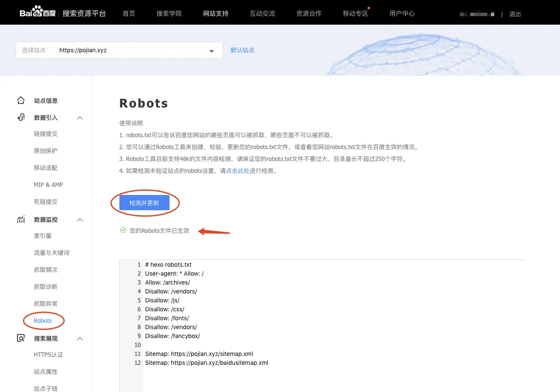This screenshot has width=560, height=392.
Task: Click the 'Disallow: /fonts/' line
Action: pos(167,318)
